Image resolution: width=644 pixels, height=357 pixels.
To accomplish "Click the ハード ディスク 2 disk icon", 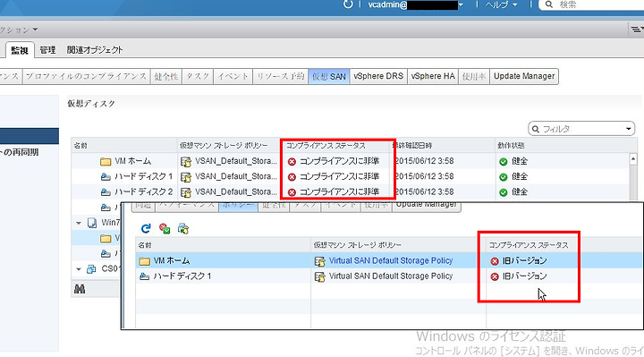I will (106, 192).
